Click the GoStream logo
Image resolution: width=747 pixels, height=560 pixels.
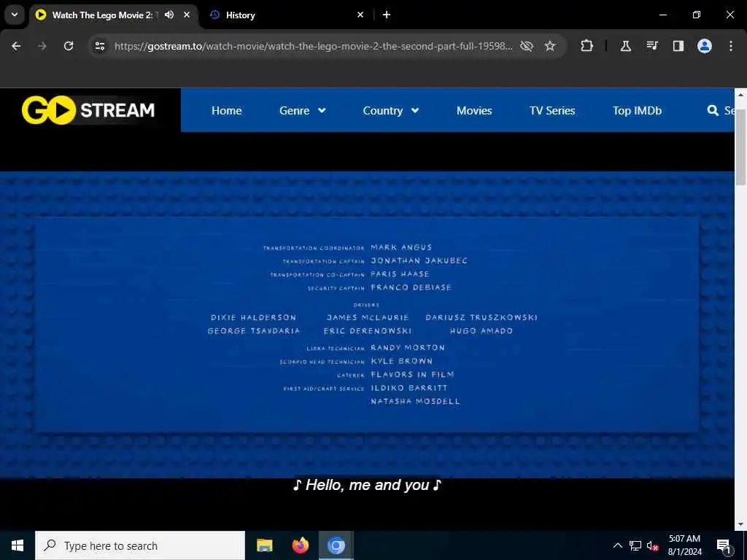point(88,110)
